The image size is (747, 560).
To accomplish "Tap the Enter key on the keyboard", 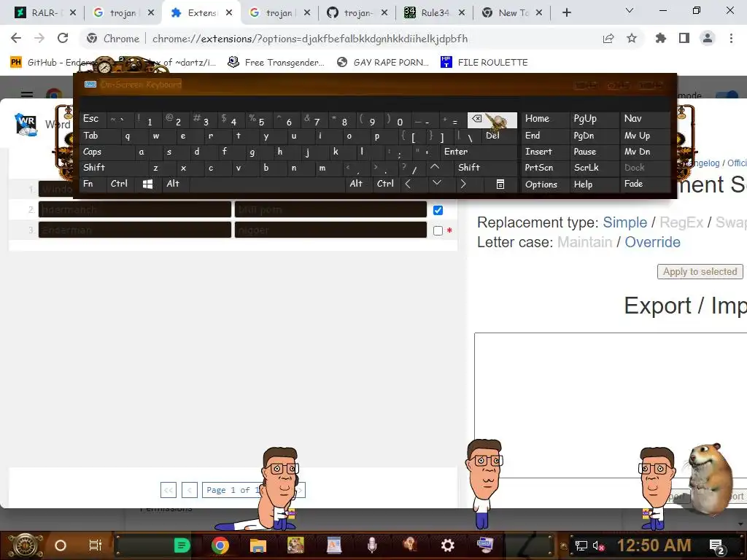I will click(478, 152).
